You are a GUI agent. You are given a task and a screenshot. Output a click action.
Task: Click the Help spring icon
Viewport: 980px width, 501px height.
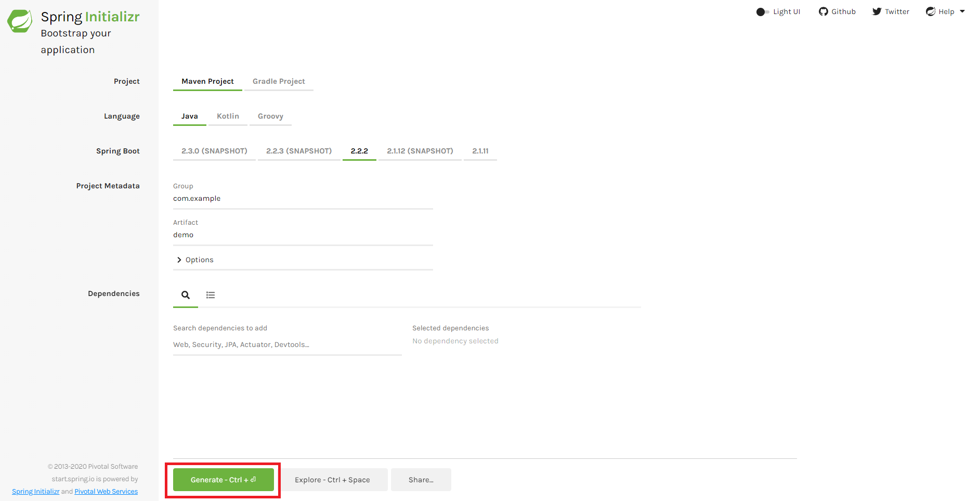931,11
